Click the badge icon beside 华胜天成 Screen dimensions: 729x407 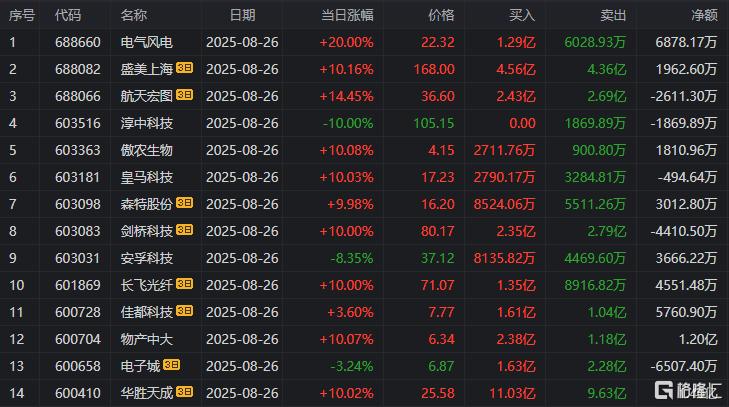point(185,392)
